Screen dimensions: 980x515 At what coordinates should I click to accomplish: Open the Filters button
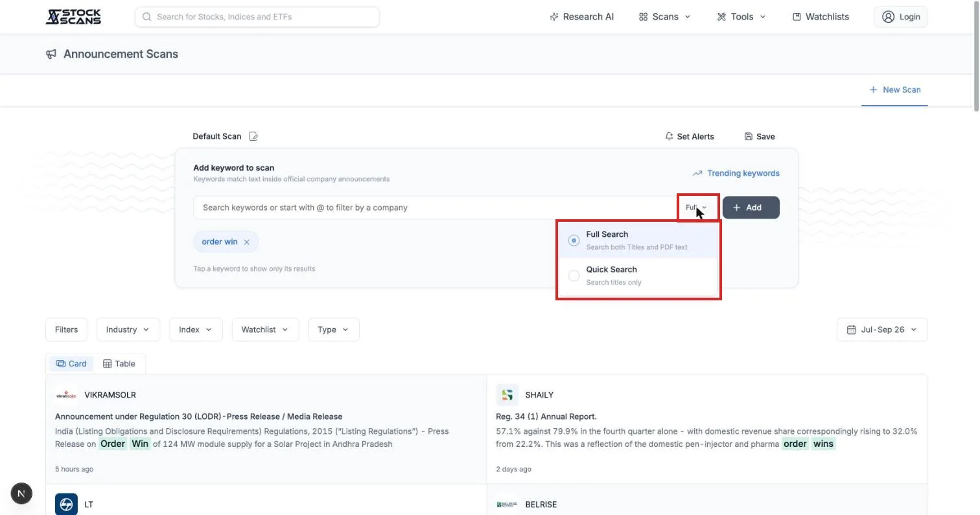pos(66,329)
